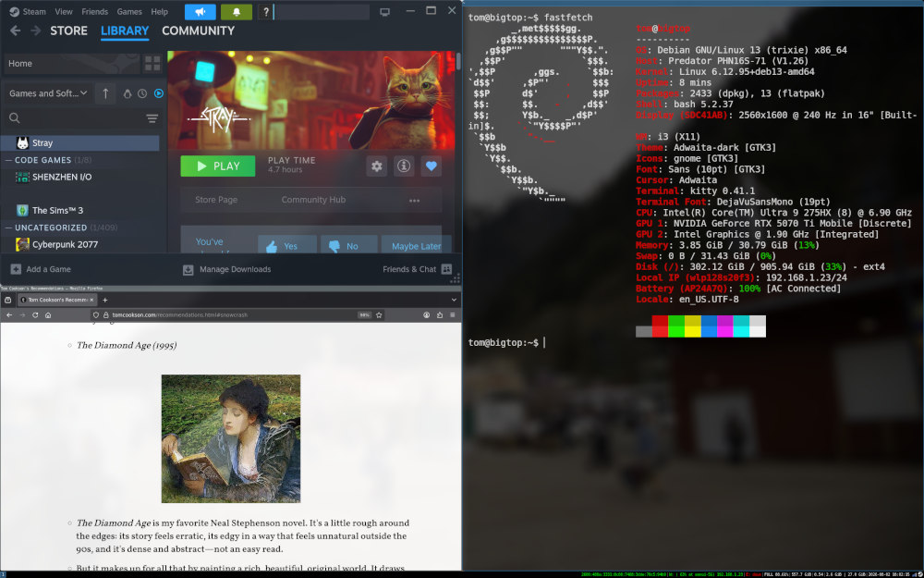This screenshot has width=924, height=578.
Task: Open the Help menu in Steam
Action: coord(159,12)
